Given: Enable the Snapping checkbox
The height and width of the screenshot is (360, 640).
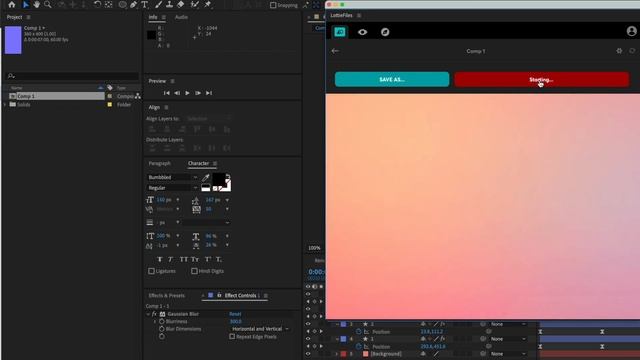Looking at the screenshot, I should [273, 5].
